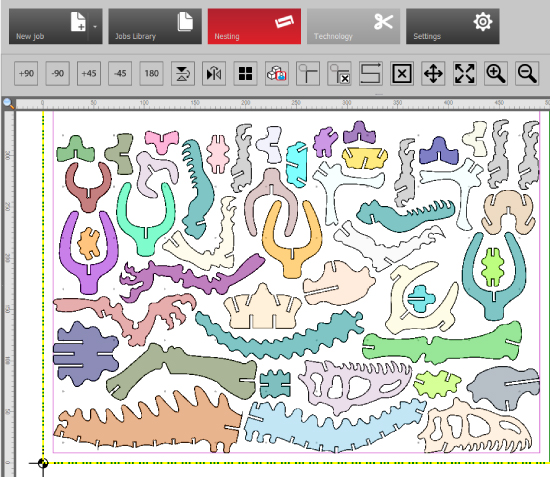Click the mirror horizontal icon
550x477 pixels.
click(214, 73)
